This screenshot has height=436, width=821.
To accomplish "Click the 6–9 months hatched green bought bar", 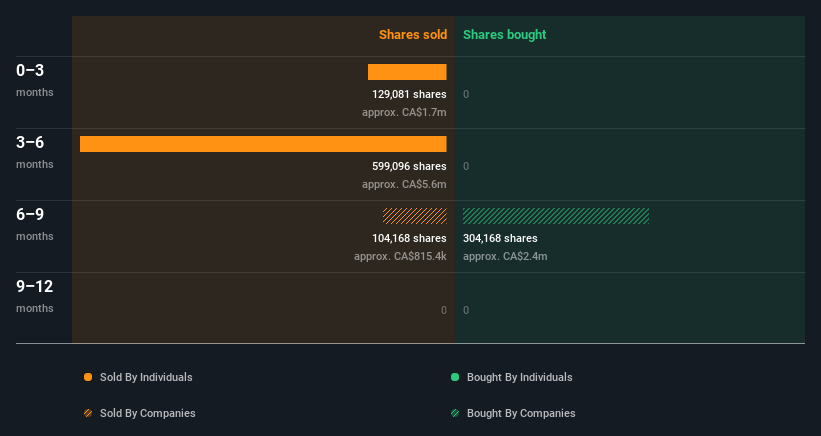I will pos(556,216).
